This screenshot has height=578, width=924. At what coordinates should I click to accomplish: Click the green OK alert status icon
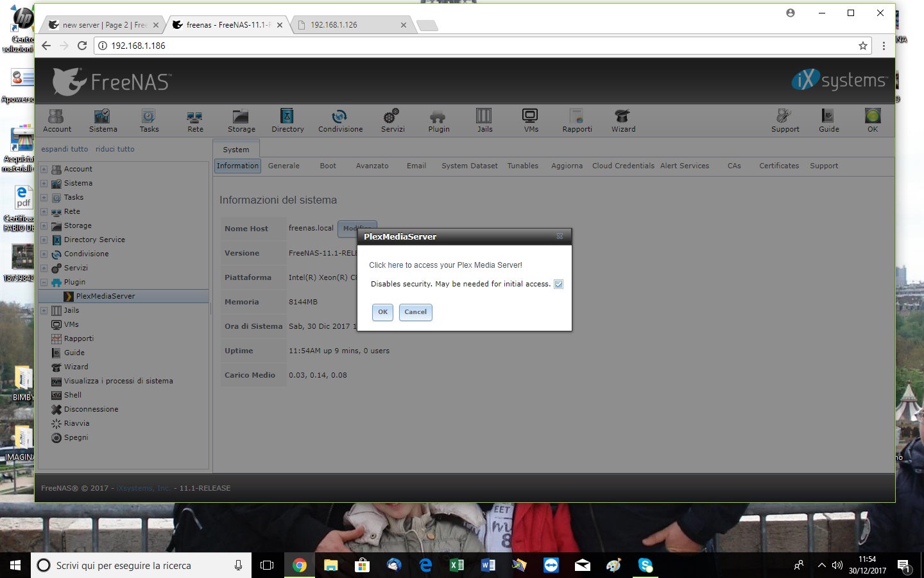tap(873, 121)
